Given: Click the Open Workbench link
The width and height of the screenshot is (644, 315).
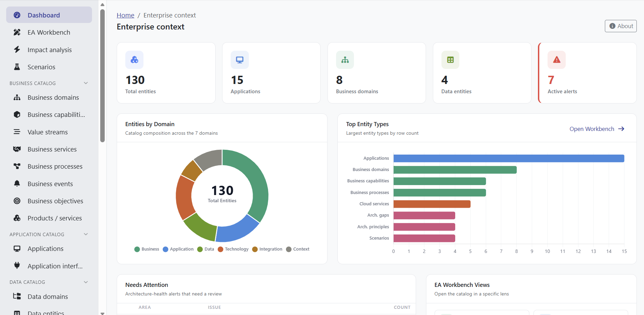Looking at the screenshot, I should click(x=597, y=129).
